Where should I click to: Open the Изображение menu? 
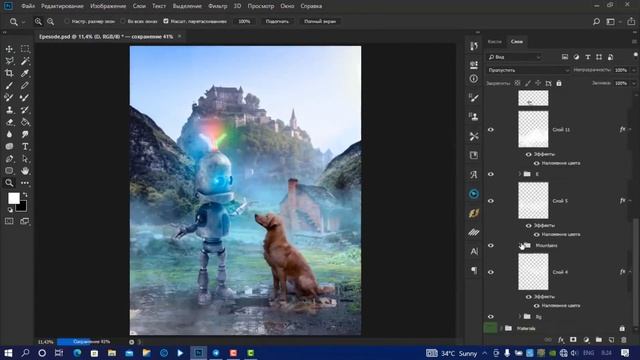point(108,6)
